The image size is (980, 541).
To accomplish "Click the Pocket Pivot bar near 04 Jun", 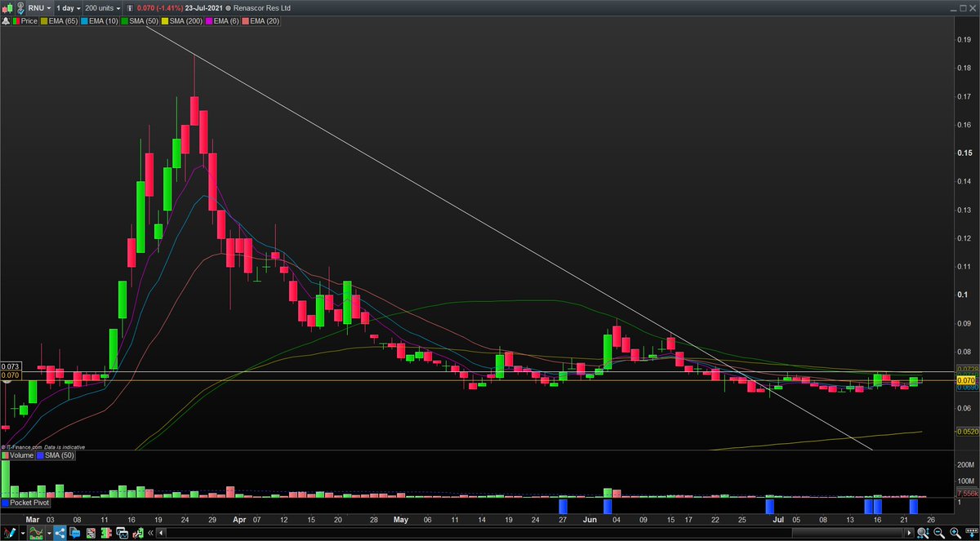I will [x=607, y=506].
